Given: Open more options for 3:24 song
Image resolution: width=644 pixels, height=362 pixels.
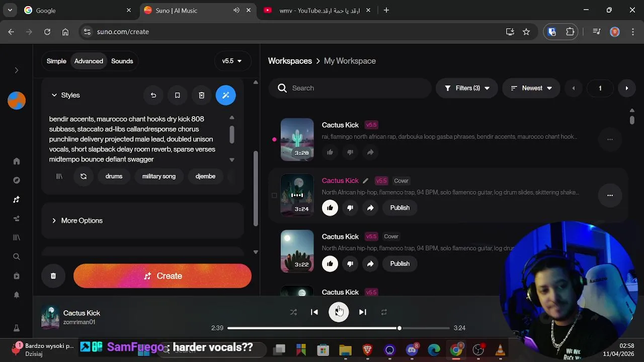Looking at the screenshot, I should [610, 195].
